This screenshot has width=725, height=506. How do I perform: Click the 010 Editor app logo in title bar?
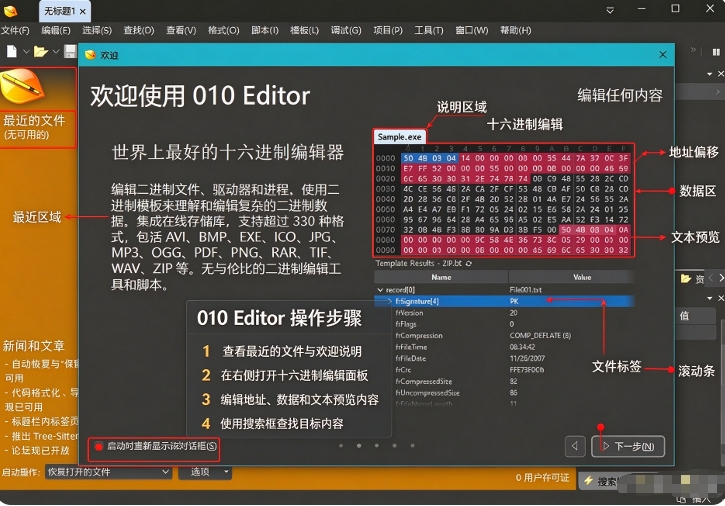[11, 11]
